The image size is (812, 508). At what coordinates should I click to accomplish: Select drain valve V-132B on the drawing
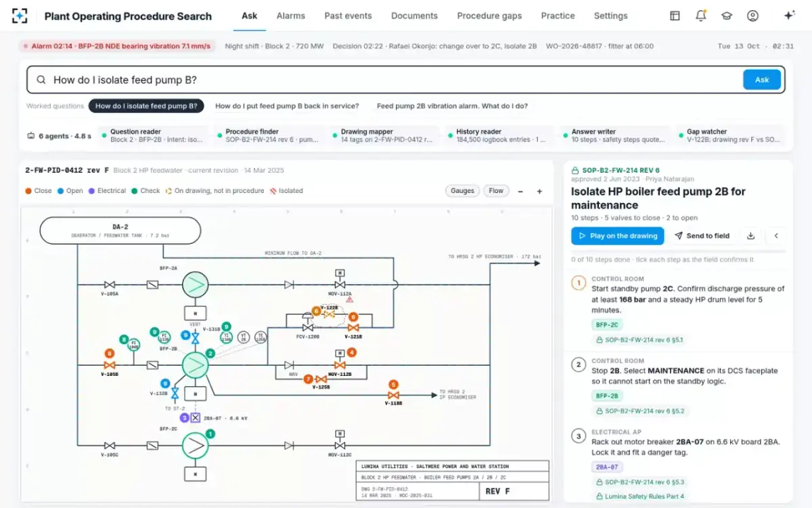175,393
